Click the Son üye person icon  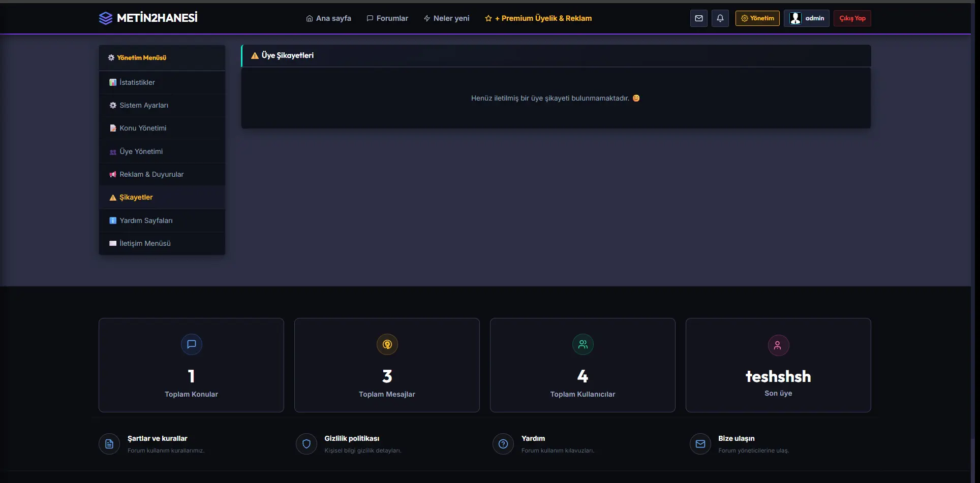778,345
